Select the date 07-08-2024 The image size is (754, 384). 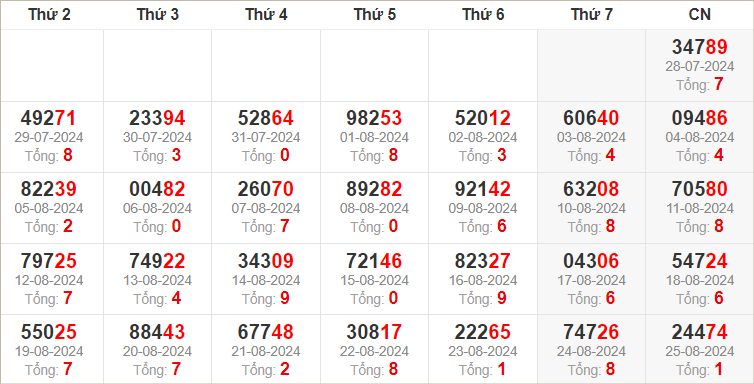tap(265, 209)
